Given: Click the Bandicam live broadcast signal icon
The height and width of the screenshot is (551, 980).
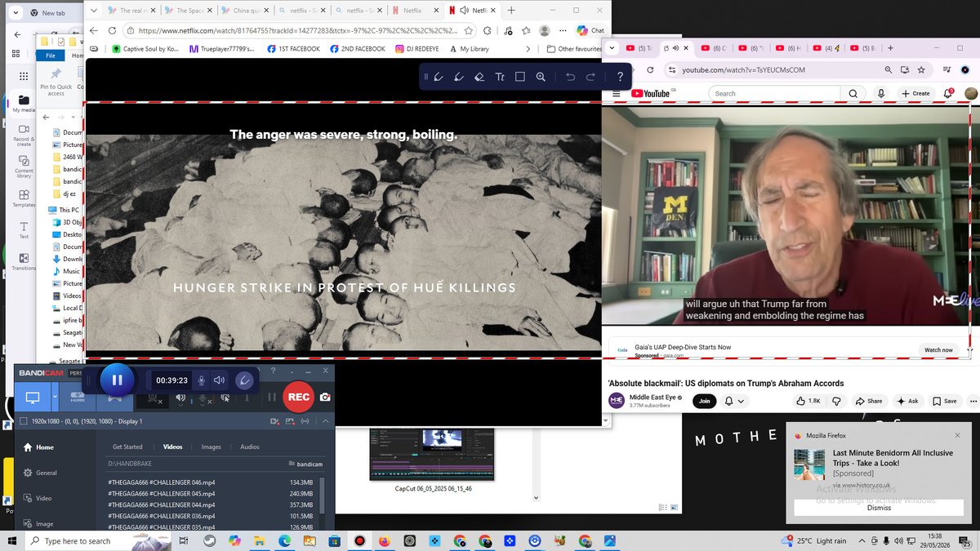Looking at the screenshot, I should (305, 421).
